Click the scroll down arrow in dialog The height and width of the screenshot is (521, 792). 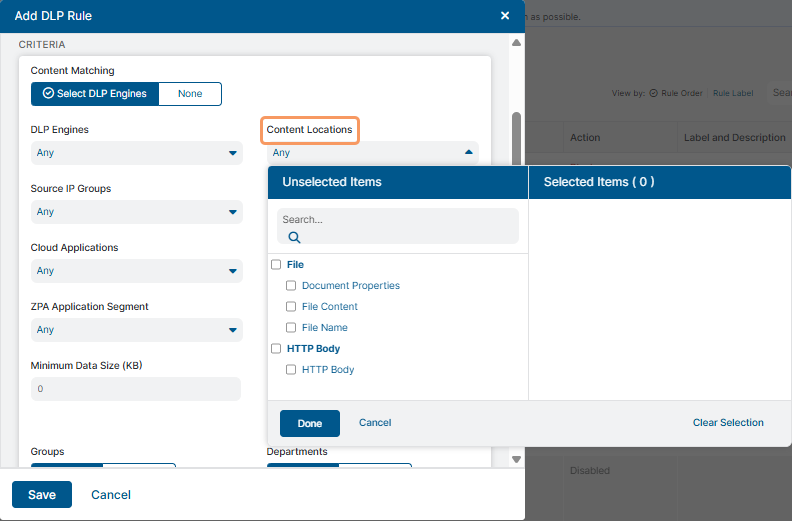tap(516, 459)
